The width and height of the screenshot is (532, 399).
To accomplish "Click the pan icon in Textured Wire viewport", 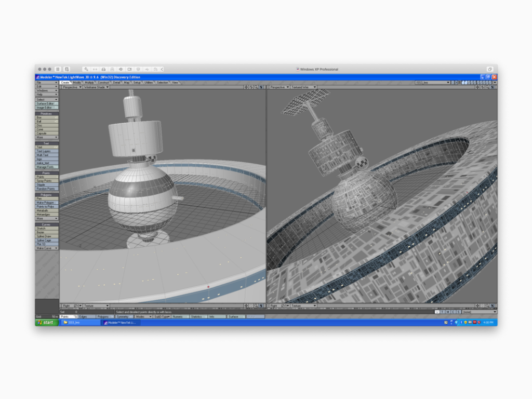I will (477, 87).
